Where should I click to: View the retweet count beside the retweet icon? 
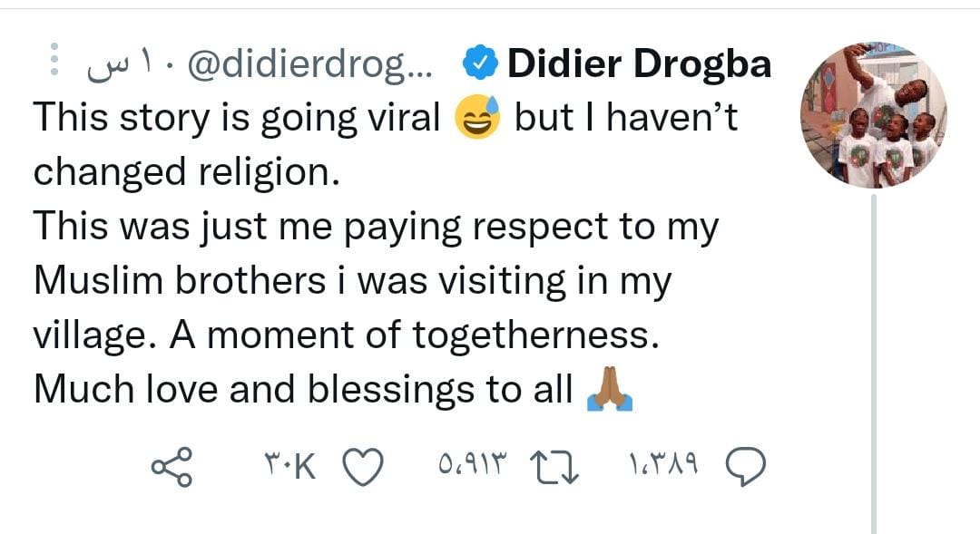(482, 469)
